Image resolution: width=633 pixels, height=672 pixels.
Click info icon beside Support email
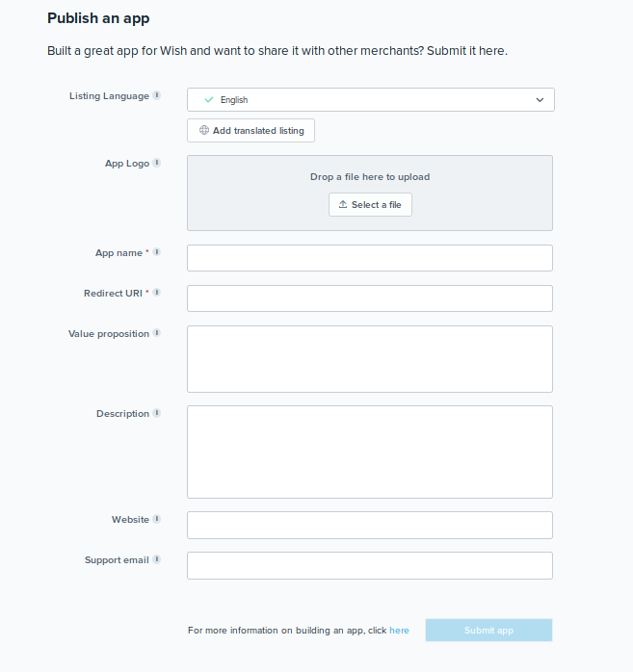pos(157,559)
